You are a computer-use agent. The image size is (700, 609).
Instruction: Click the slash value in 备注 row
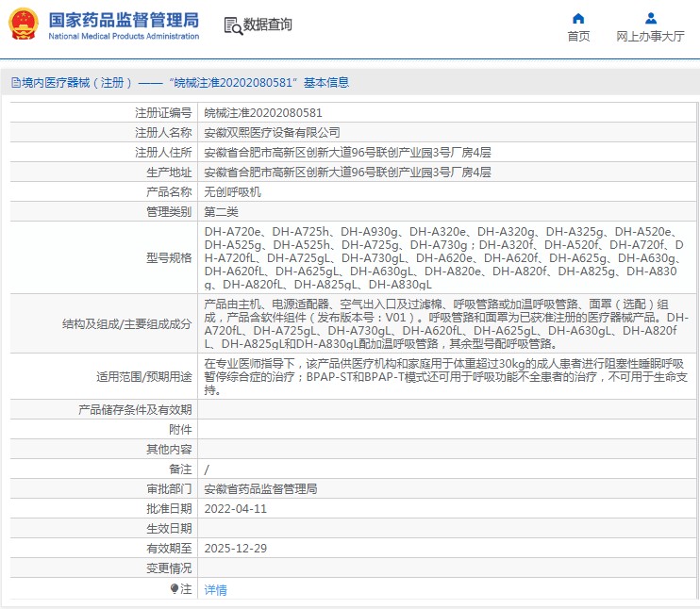click(207, 469)
